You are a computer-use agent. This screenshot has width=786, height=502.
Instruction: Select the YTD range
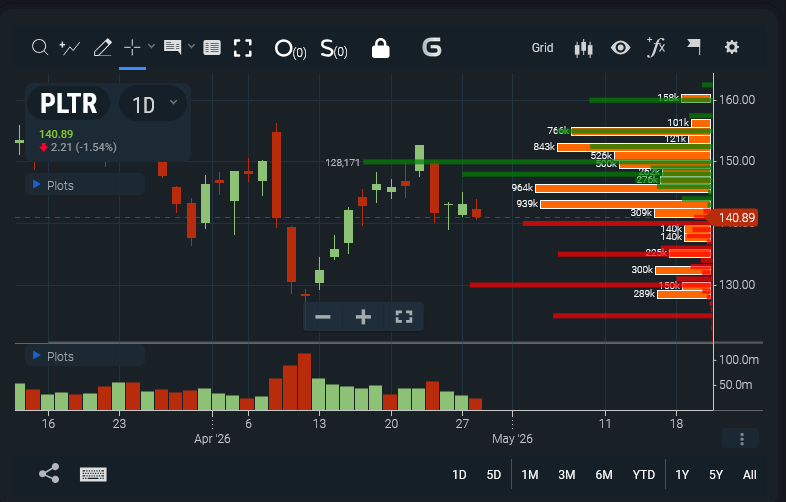coord(644,474)
